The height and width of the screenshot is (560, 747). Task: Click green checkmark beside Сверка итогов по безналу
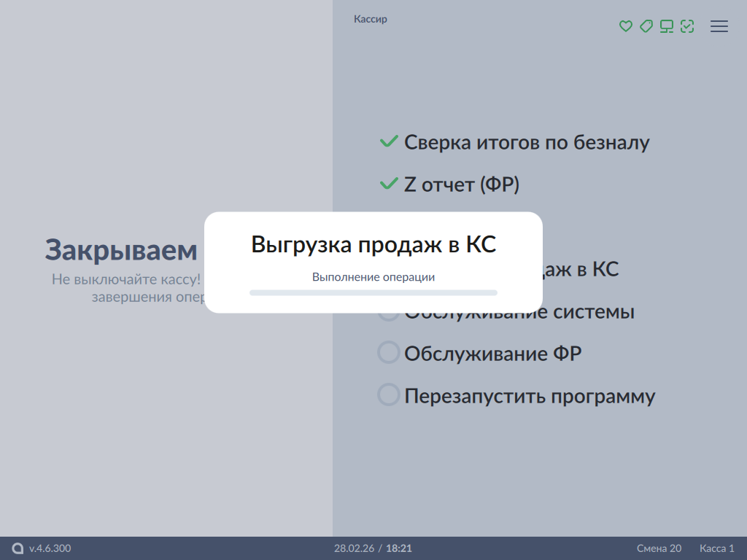(388, 141)
